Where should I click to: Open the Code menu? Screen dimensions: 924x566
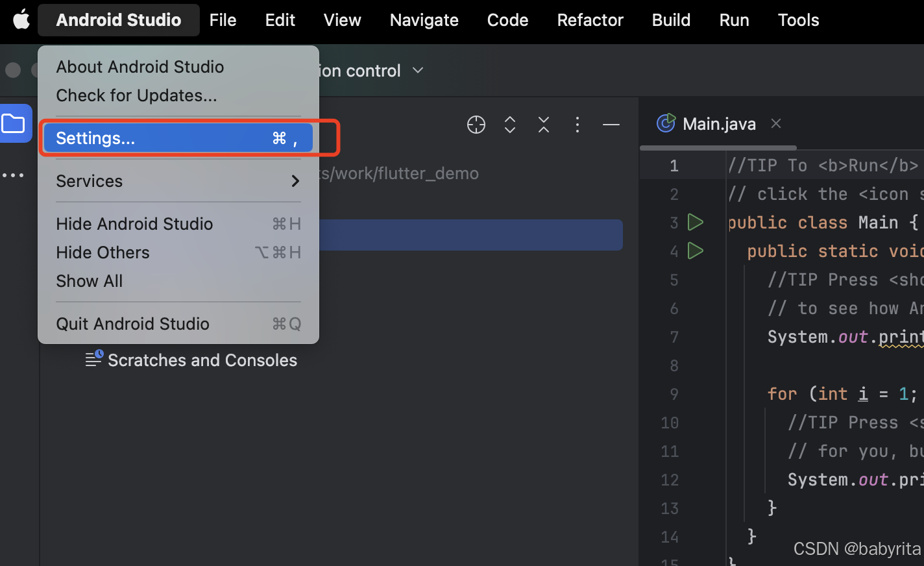(507, 20)
